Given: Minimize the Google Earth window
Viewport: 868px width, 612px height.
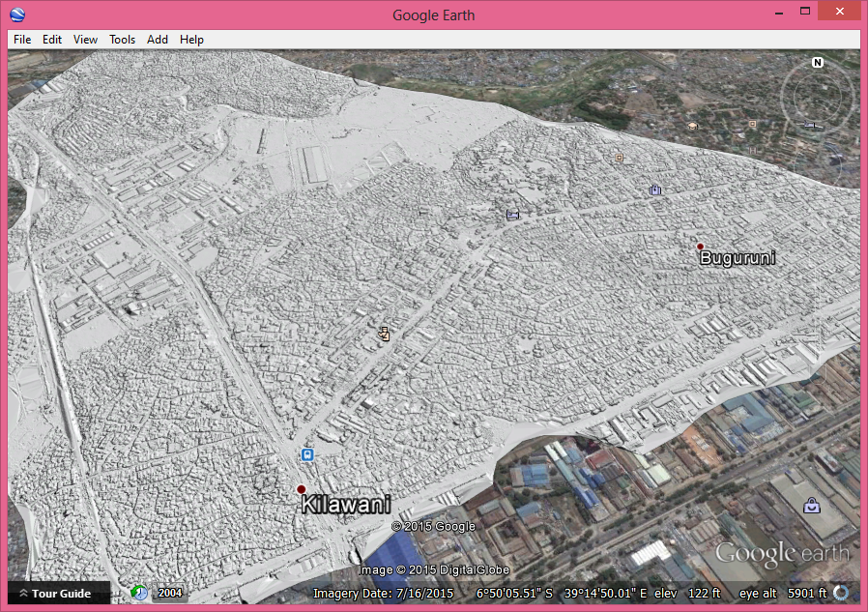Looking at the screenshot, I should 779,13.
